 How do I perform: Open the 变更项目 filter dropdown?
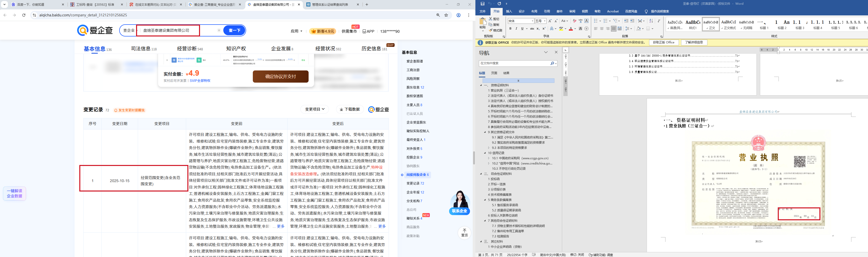[x=315, y=109]
